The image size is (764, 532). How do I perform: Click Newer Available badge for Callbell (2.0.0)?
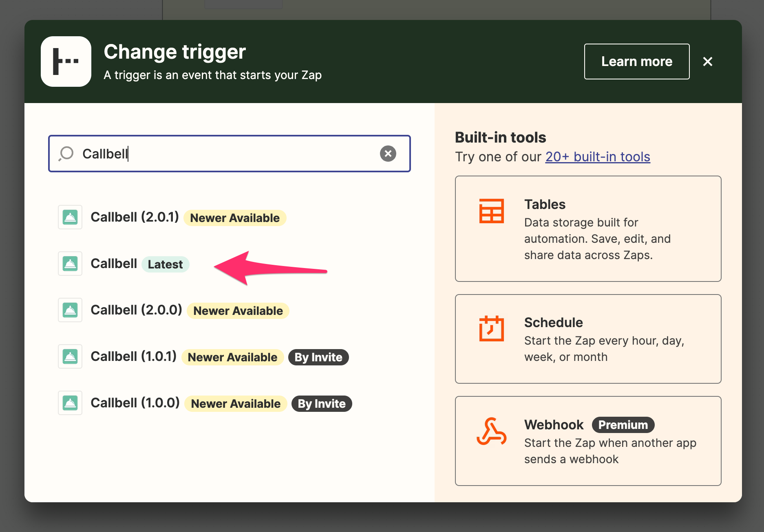click(238, 311)
